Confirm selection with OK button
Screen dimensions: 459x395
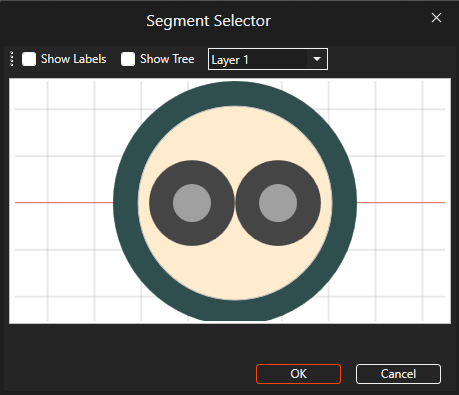(298, 374)
